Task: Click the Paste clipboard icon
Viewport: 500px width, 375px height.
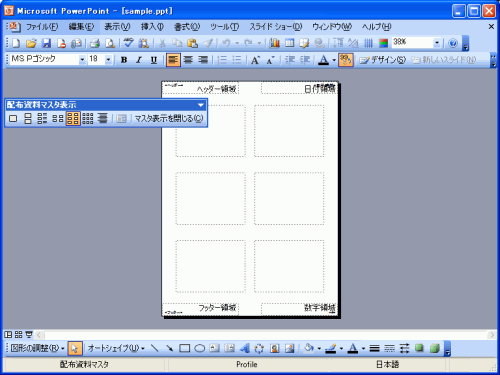Action: point(192,43)
